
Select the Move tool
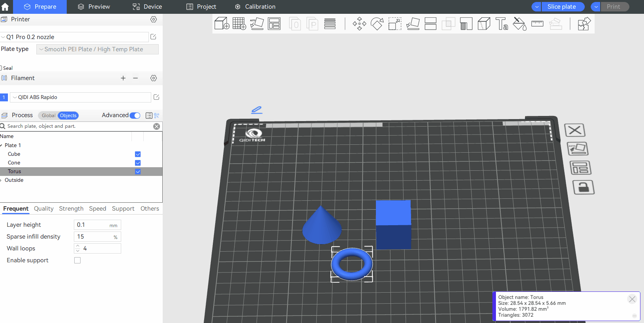click(x=359, y=24)
